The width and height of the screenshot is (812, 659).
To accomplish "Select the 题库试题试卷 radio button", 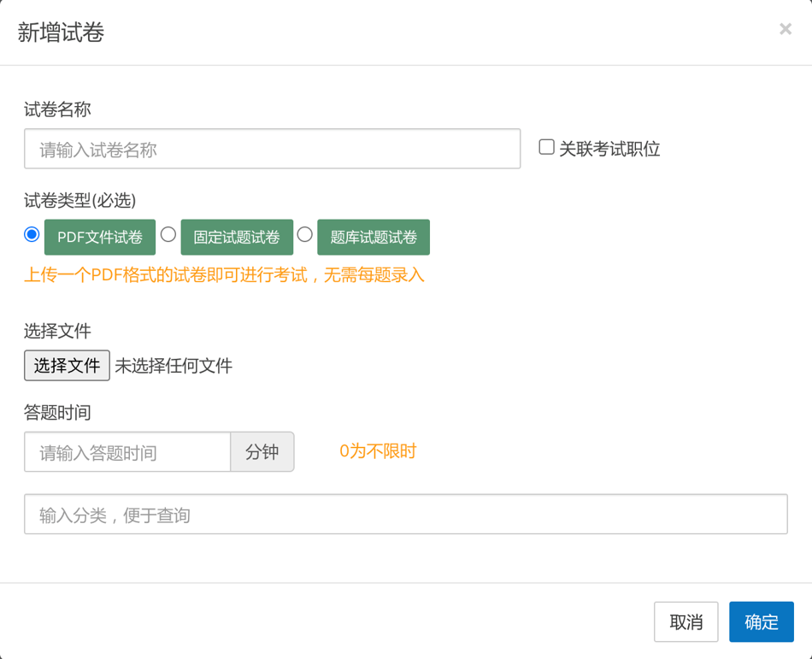I will (x=304, y=234).
